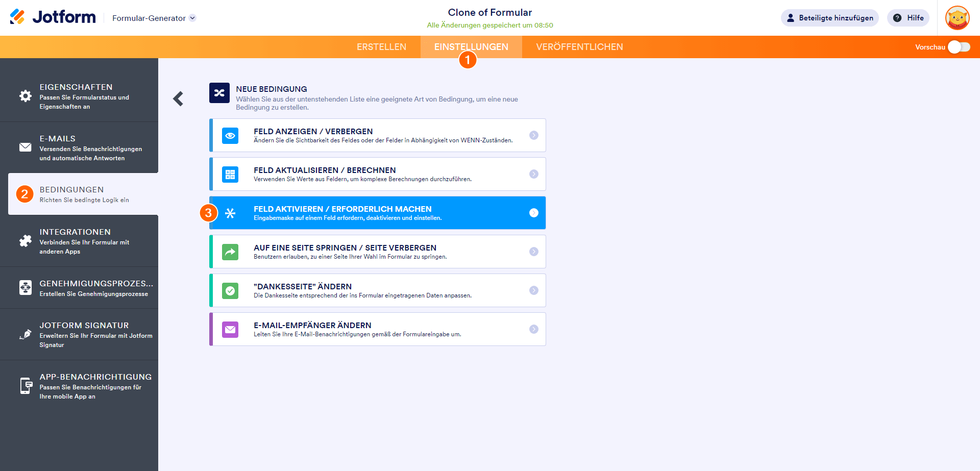This screenshot has height=471, width=980.
Task: Select AUF EINE SEITE SPRINGEN condition
Action: [377, 252]
